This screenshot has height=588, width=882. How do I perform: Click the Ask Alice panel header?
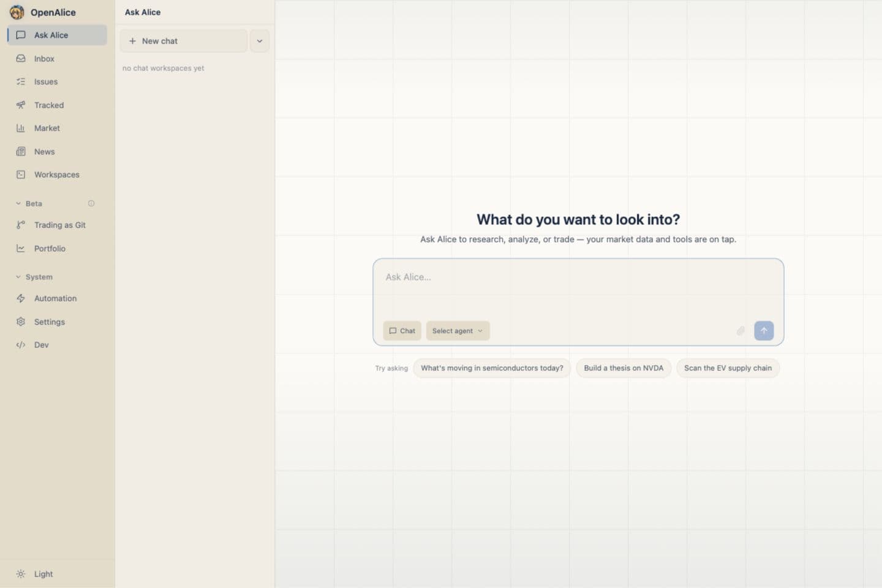143,12
